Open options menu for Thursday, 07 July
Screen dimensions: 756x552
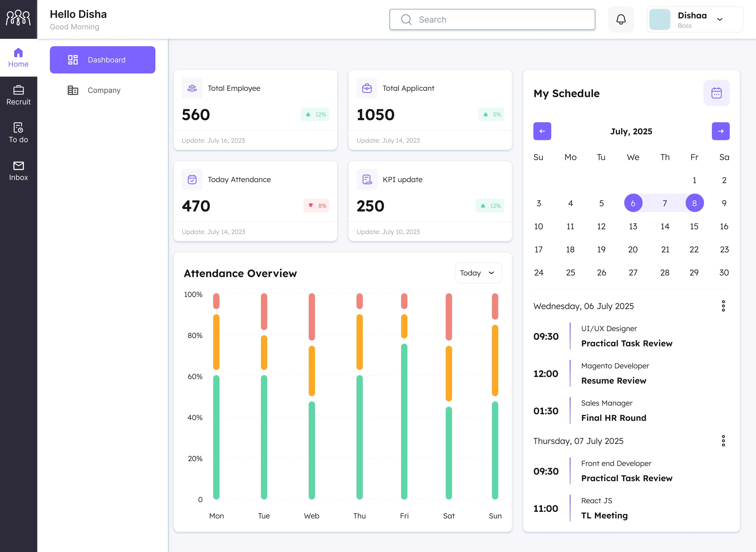coord(724,441)
